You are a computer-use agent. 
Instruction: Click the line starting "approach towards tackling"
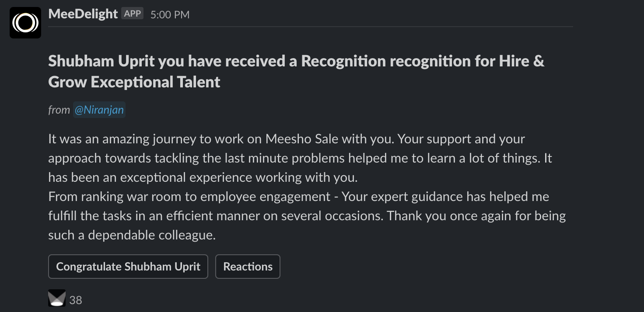pyautogui.click(x=300, y=158)
